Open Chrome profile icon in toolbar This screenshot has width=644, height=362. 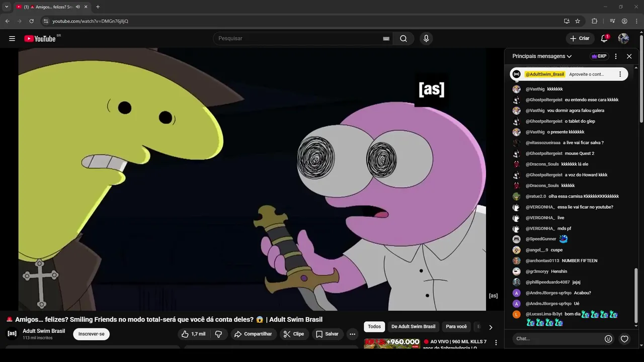click(624, 21)
